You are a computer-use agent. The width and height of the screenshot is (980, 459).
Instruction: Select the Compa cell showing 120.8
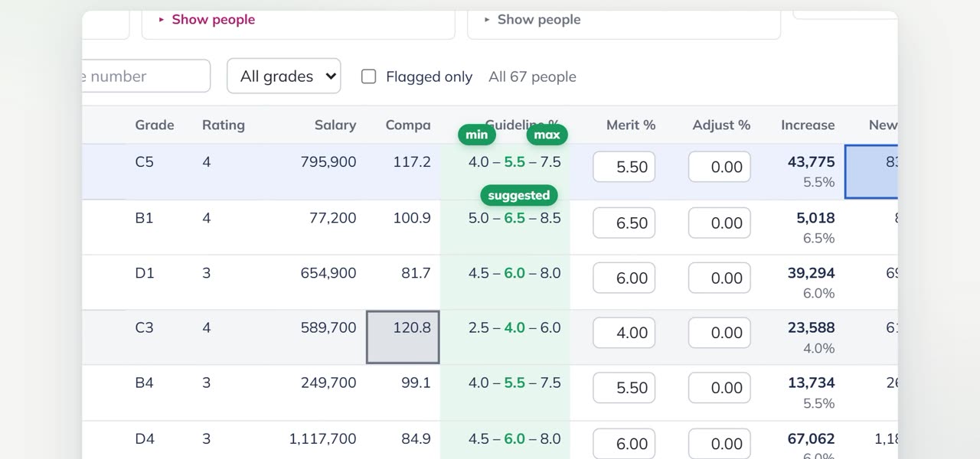click(x=403, y=337)
